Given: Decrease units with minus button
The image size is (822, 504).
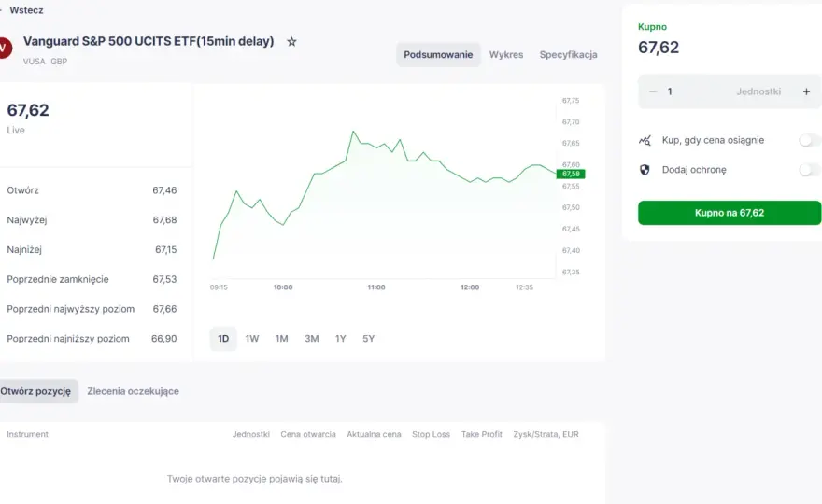Looking at the screenshot, I should tap(652, 91).
